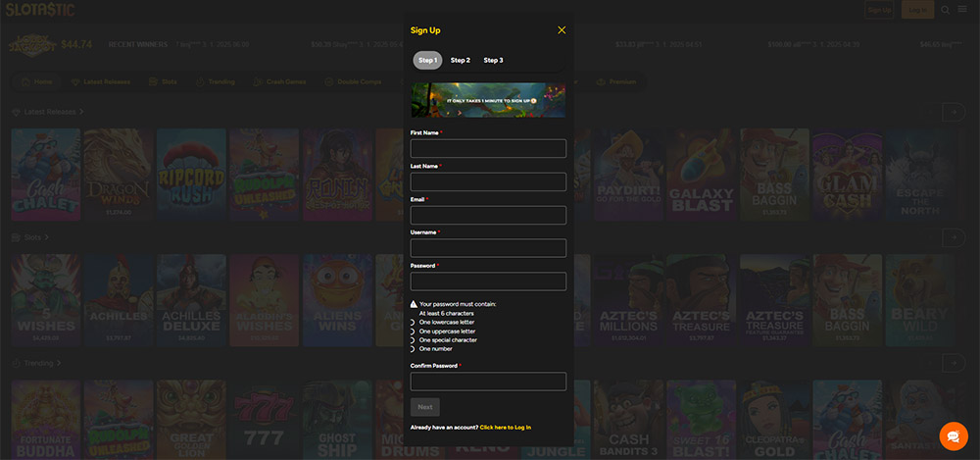Click the 'Click here to Log In' link

point(505,428)
